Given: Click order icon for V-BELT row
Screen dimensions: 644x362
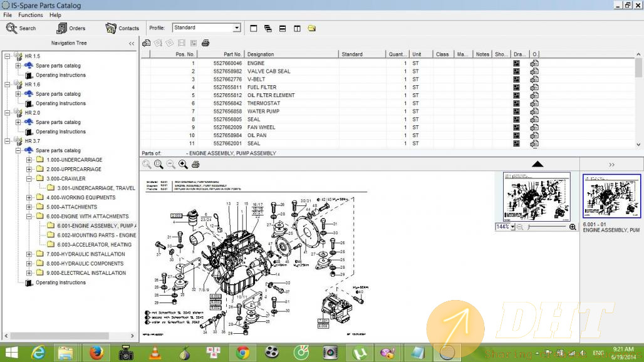Looking at the screenshot, I should point(534,80).
